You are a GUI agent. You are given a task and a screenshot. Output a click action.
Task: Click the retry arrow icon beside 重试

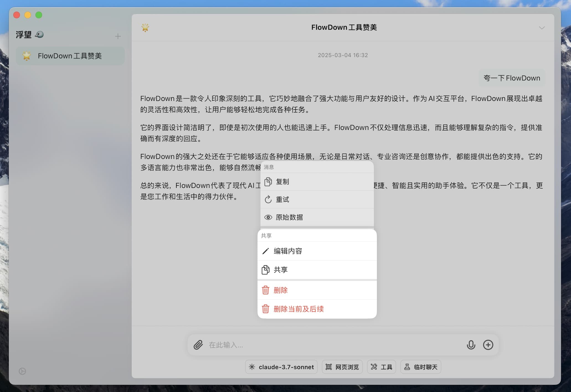click(268, 200)
